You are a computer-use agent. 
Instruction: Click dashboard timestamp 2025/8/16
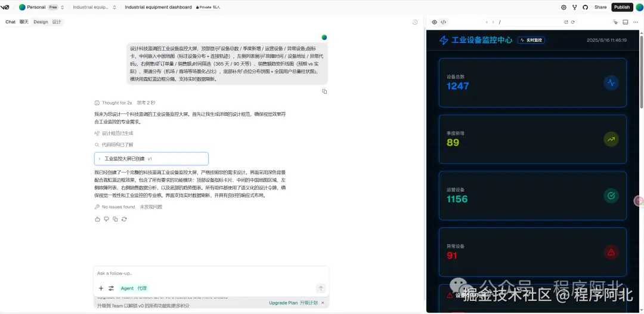pyautogui.click(x=606, y=40)
